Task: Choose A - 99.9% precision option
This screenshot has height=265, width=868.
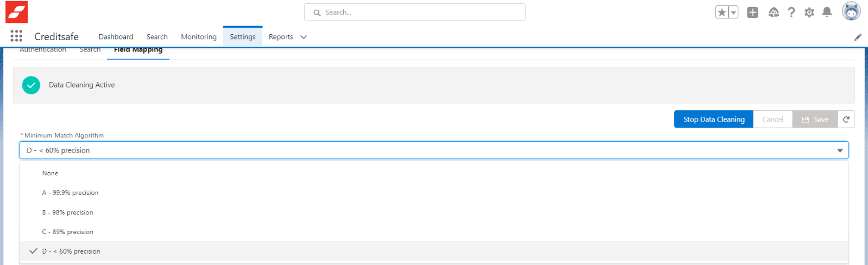Action: point(70,193)
